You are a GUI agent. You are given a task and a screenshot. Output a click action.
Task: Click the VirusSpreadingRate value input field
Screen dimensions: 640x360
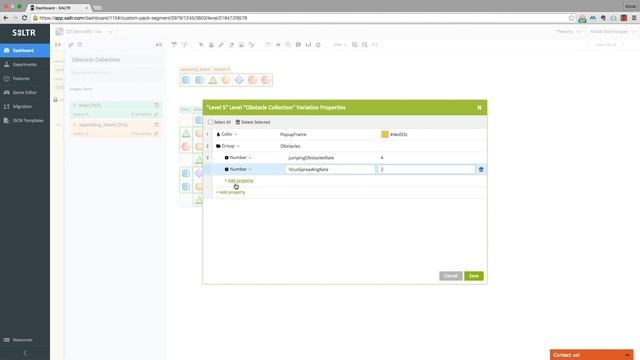point(426,169)
